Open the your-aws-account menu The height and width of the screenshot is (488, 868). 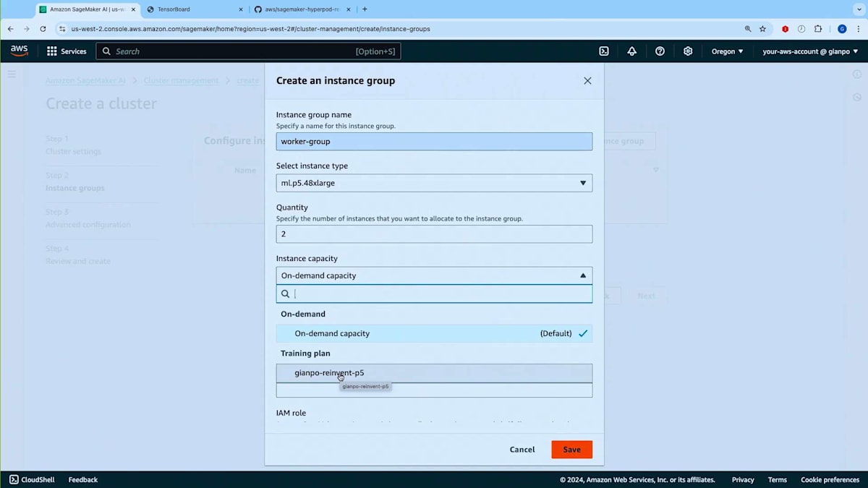(810, 51)
